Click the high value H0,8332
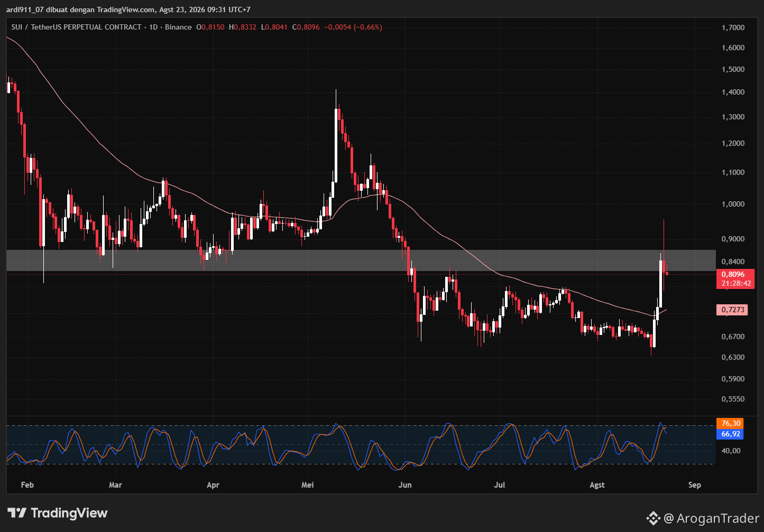Screen dimensions: 764x532 243,27
